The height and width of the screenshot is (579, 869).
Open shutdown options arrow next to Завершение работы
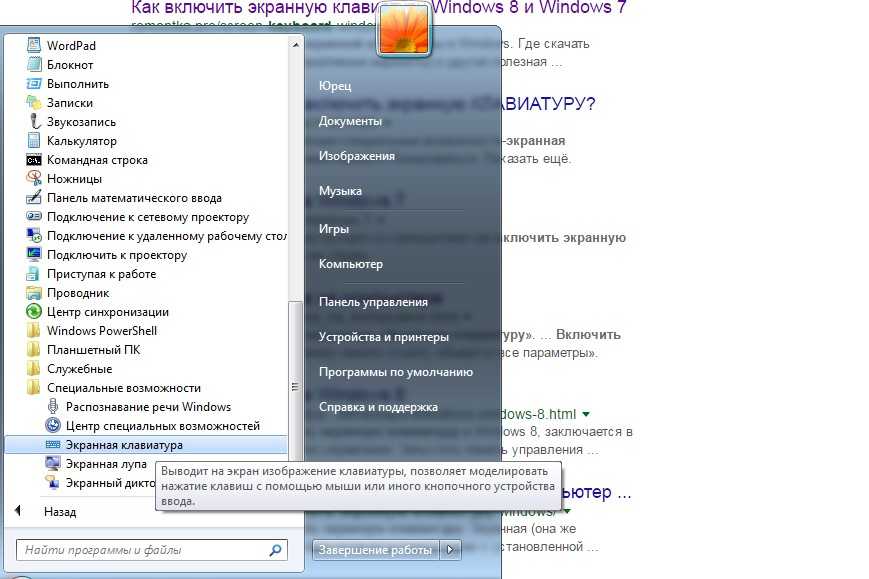451,550
